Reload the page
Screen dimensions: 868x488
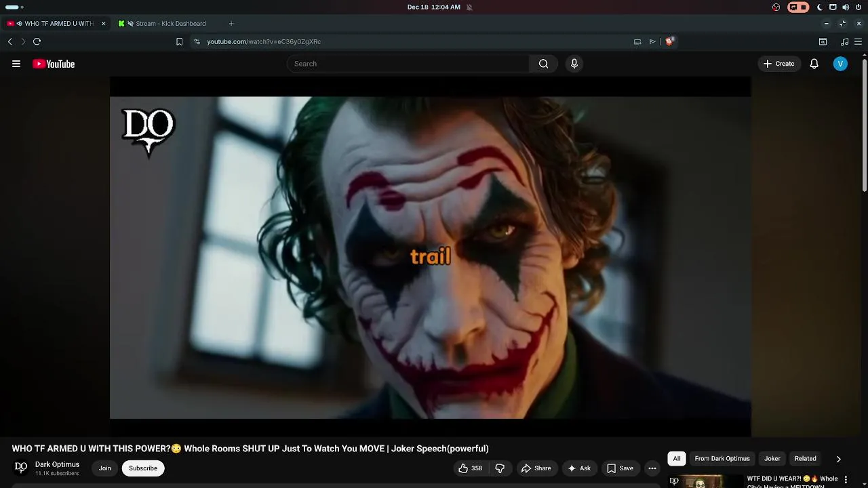pyautogui.click(x=37, y=41)
